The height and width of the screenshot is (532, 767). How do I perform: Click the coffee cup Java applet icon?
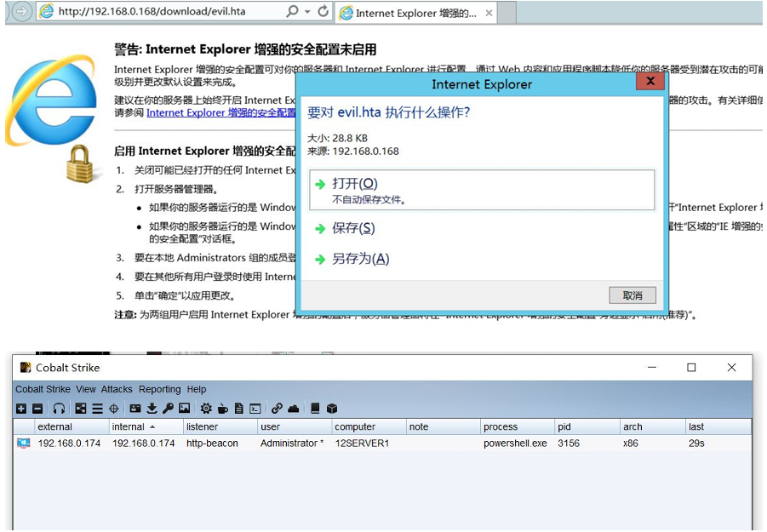(222, 409)
